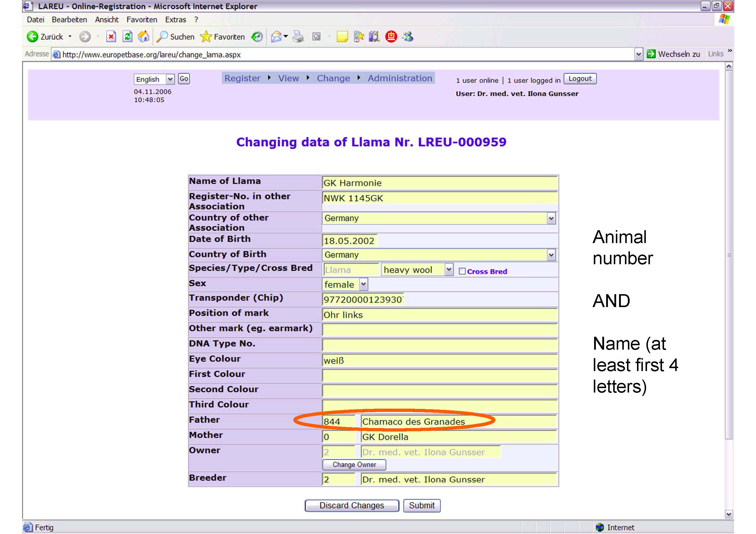Viewport: 756px width, 534px height.
Task: Open the Favoriten menu in menu bar
Action: click(x=142, y=20)
